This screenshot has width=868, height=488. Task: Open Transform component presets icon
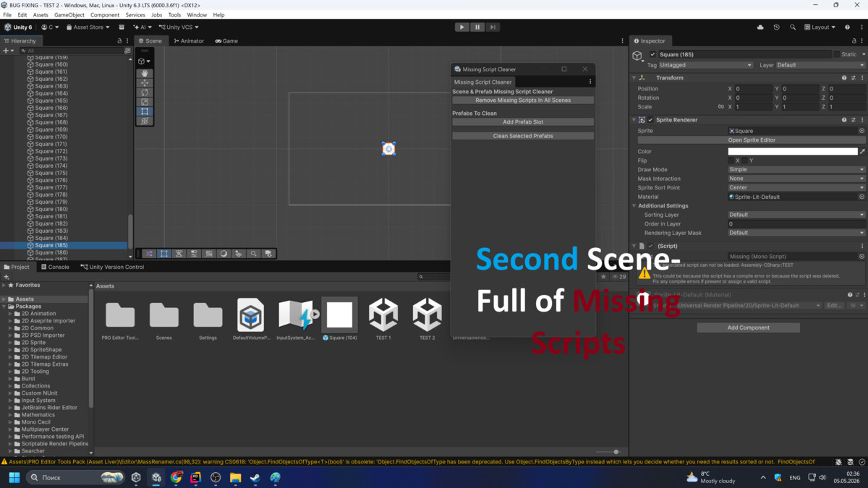(854, 78)
